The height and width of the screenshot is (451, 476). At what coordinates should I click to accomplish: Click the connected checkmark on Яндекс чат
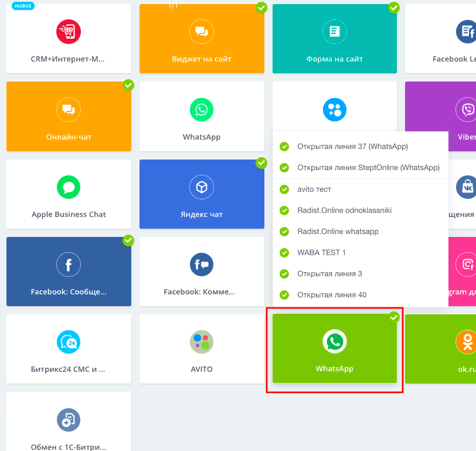pos(261,163)
